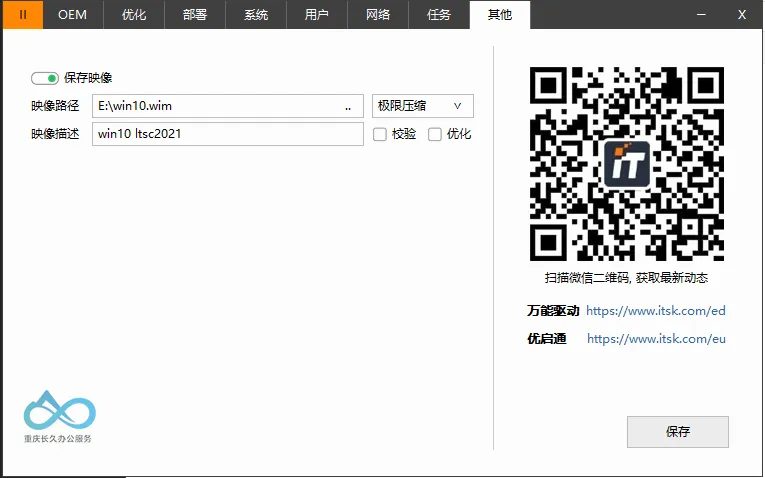Click the 万能驱动 label
Screen dimensions: 765x478
click(x=553, y=311)
